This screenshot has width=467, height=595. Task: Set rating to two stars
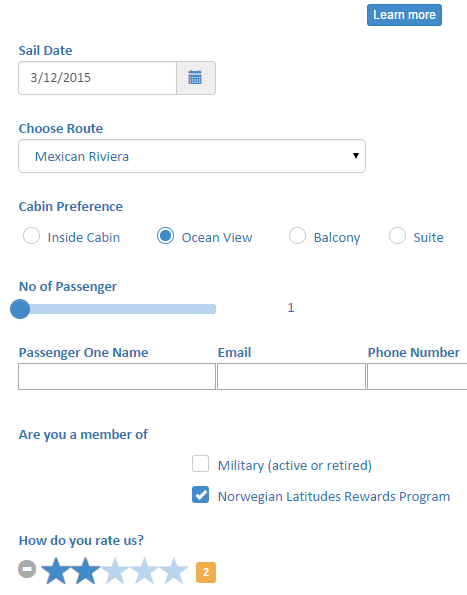click(x=85, y=570)
